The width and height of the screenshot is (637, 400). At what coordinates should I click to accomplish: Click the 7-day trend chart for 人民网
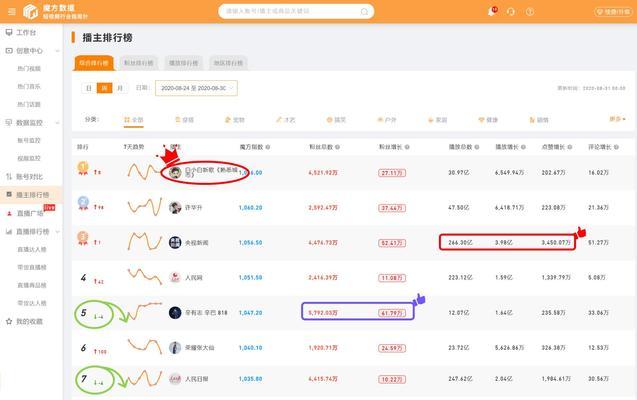pyautogui.click(x=144, y=276)
